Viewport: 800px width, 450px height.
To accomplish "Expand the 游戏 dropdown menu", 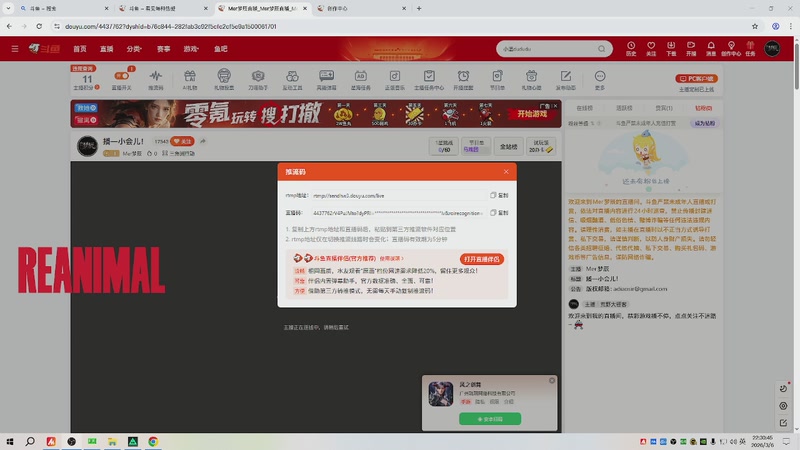I will click(191, 49).
